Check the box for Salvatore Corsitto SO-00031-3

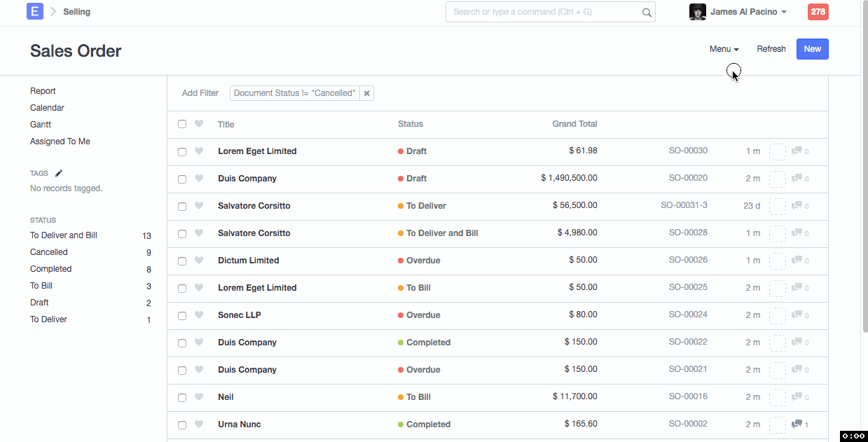[x=182, y=206]
